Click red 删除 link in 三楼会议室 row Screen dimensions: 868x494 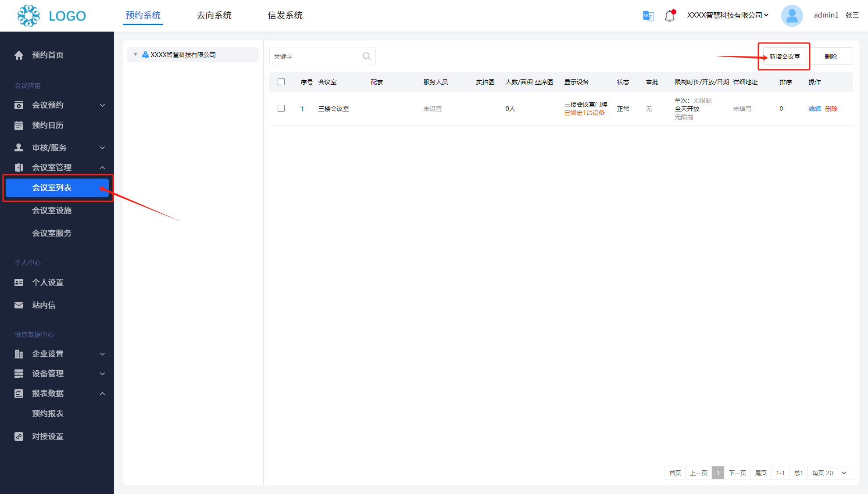831,109
